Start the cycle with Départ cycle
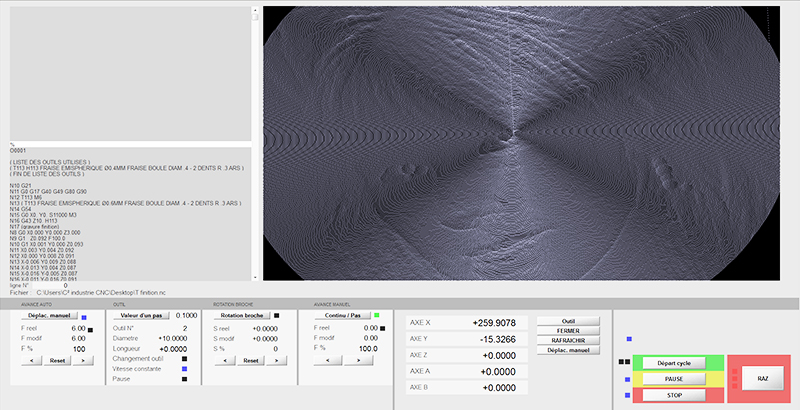 pyautogui.click(x=674, y=364)
